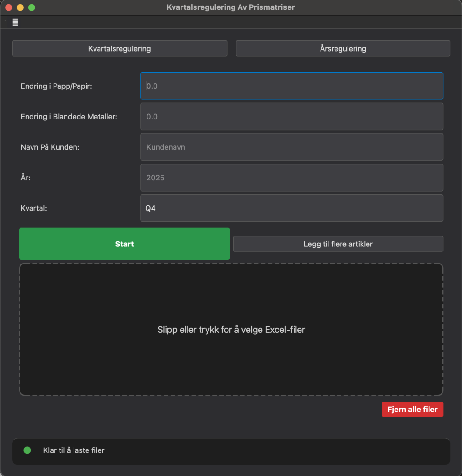Click the window title Kvartalsregulering Av Prismatriser
Screen dimensions: 462x476
[231, 7]
